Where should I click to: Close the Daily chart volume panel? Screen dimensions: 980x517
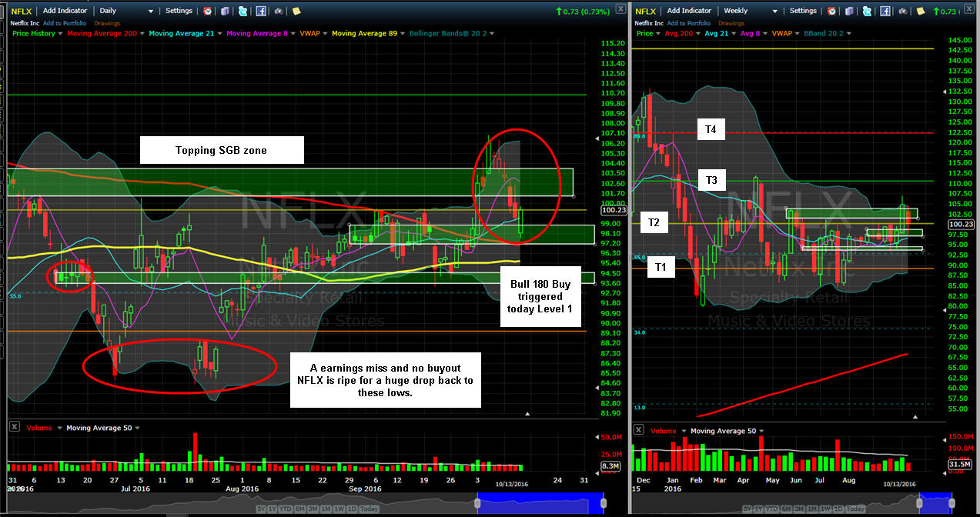point(13,427)
